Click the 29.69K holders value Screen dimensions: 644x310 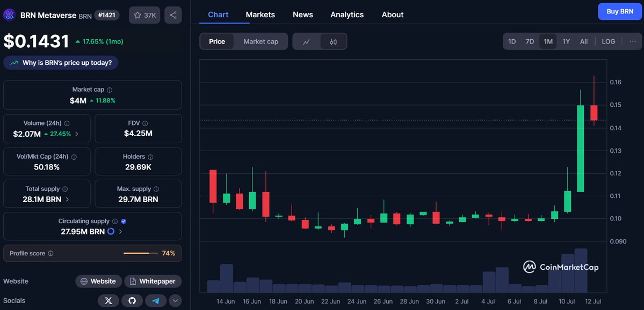(x=138, y=167)
